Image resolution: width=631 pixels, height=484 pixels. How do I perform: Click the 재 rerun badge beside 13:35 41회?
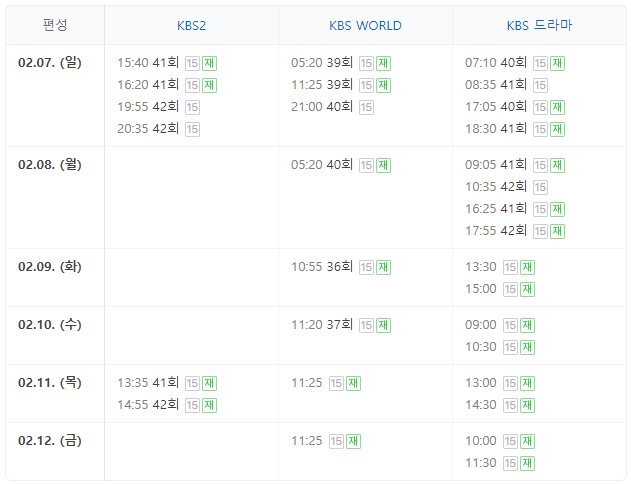209,383
